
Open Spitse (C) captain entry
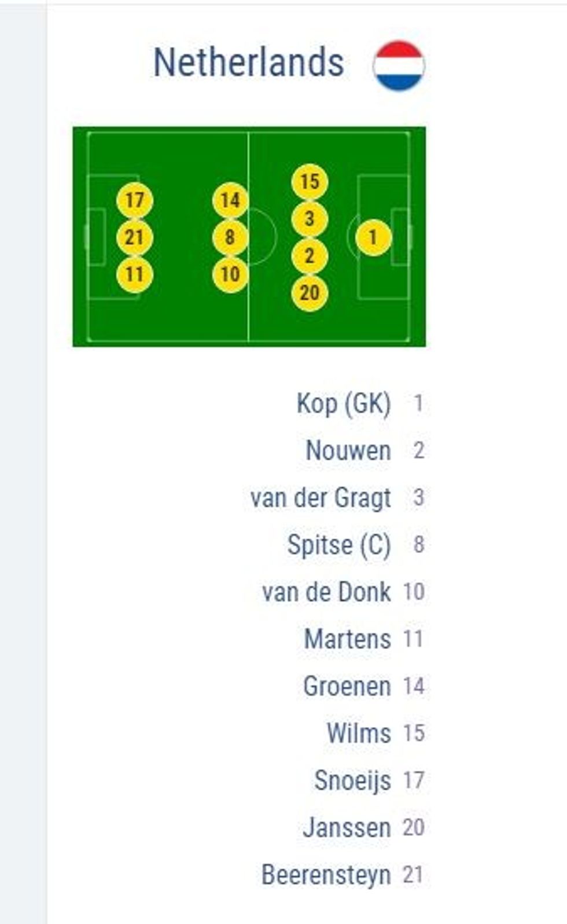pos(339,545)
